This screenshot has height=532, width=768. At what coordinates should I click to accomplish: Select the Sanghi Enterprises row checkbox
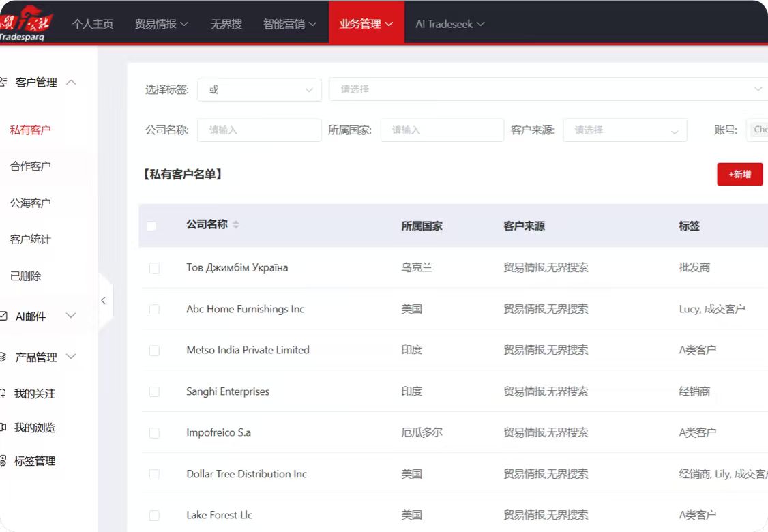pos(154,391)
